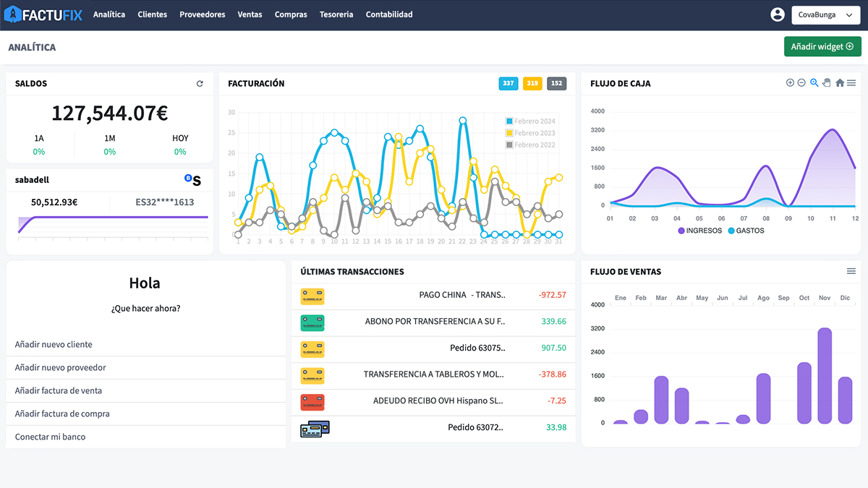Go to the Contabilidad menu
Screen dimensions: 868x488
tap(389, 14)
